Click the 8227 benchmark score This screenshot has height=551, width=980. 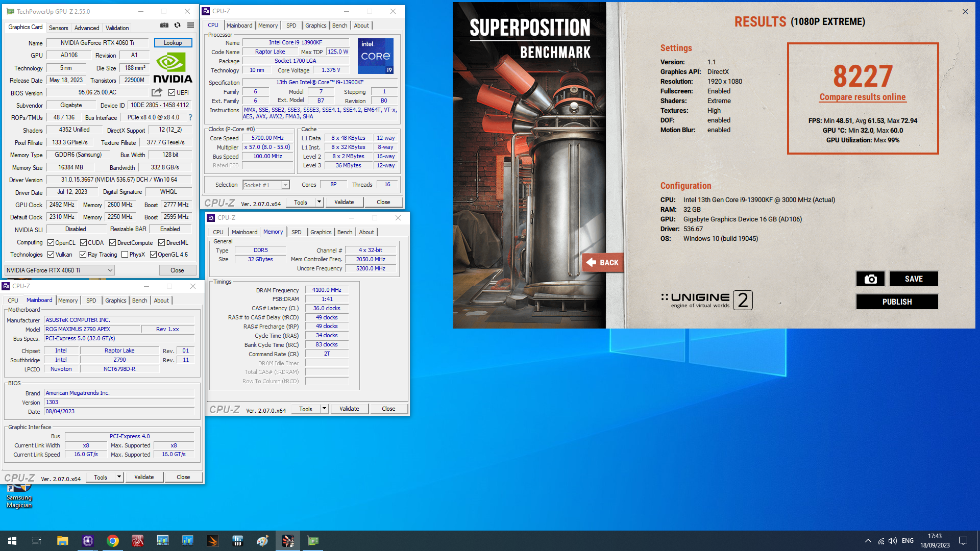pyautogui.click(x=863, y=77)
